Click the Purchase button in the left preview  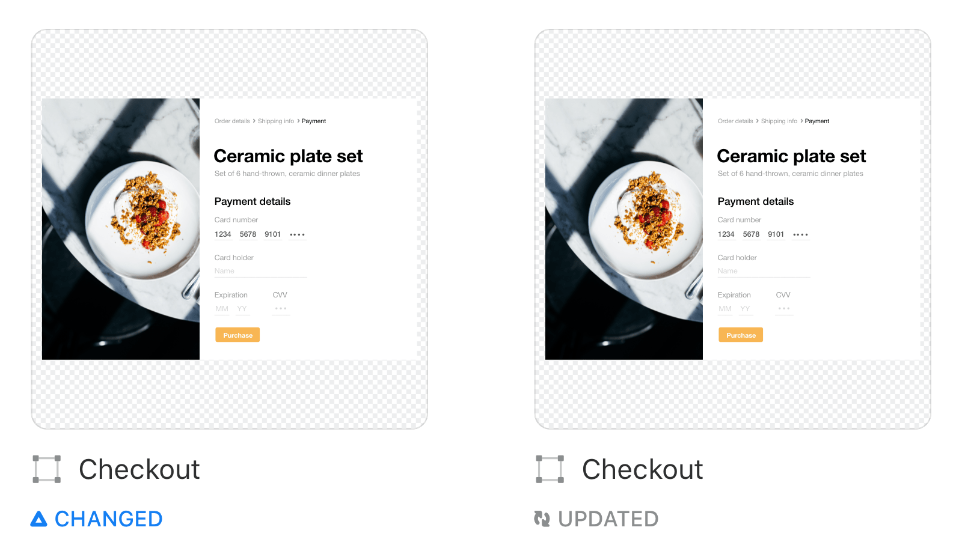click(237, 335)
